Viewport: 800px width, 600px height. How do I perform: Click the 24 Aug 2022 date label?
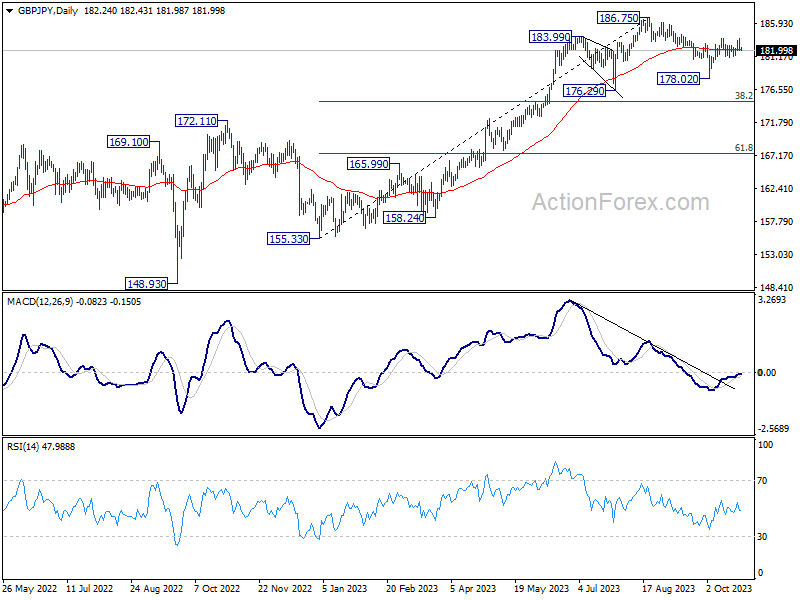[156, 588]
